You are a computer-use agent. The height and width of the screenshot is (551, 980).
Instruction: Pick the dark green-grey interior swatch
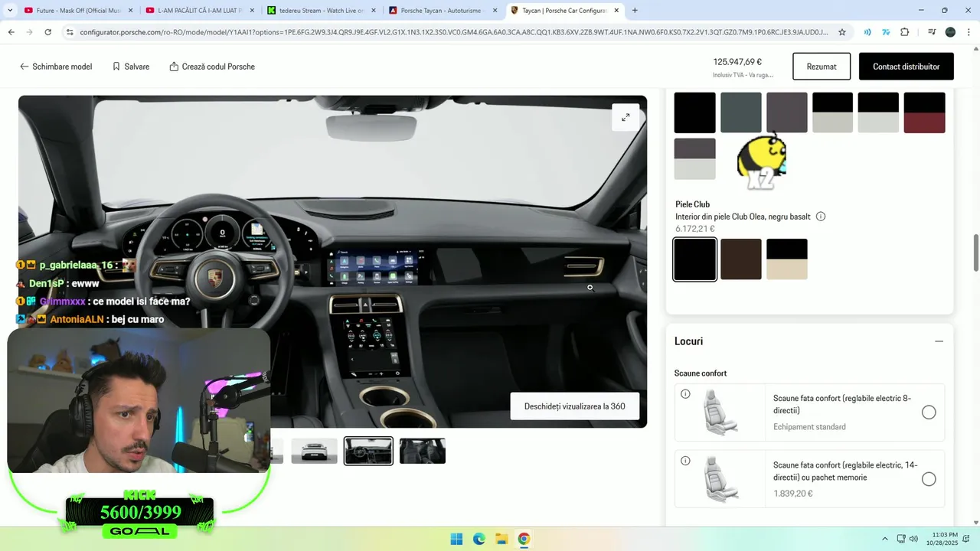tap(741, 112)
